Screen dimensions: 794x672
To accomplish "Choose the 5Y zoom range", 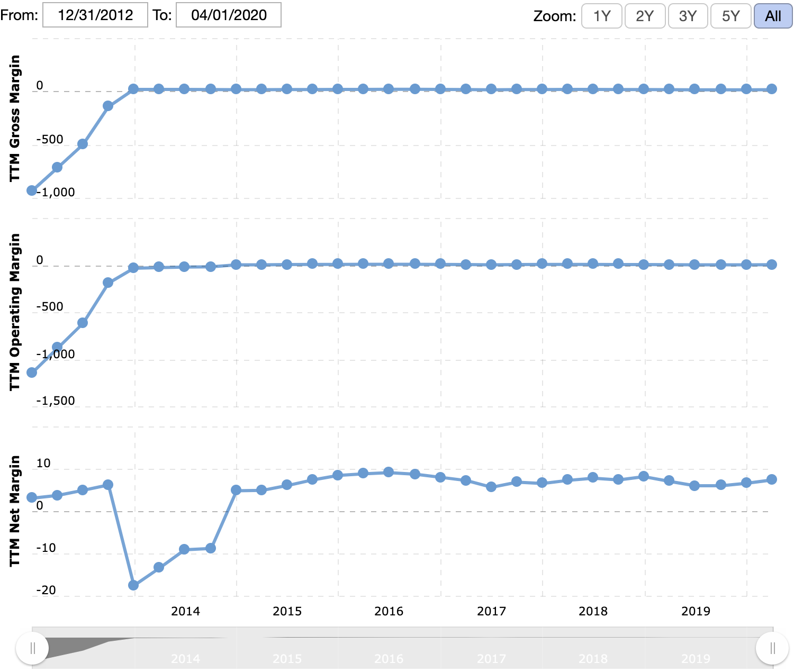I will (x=730, y=16).
